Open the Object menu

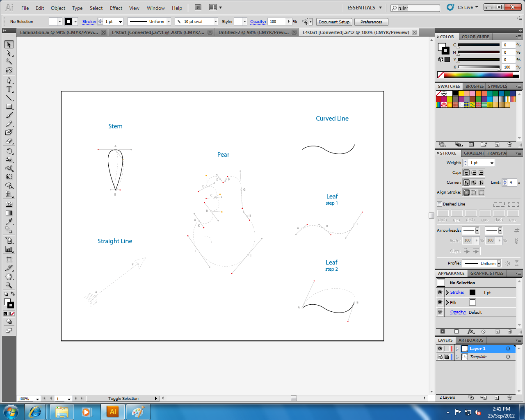pos(58,8)
